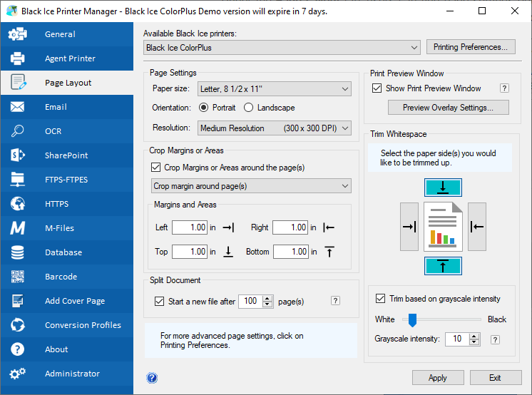Expand the Resolution dropdown list

(275, 128)
